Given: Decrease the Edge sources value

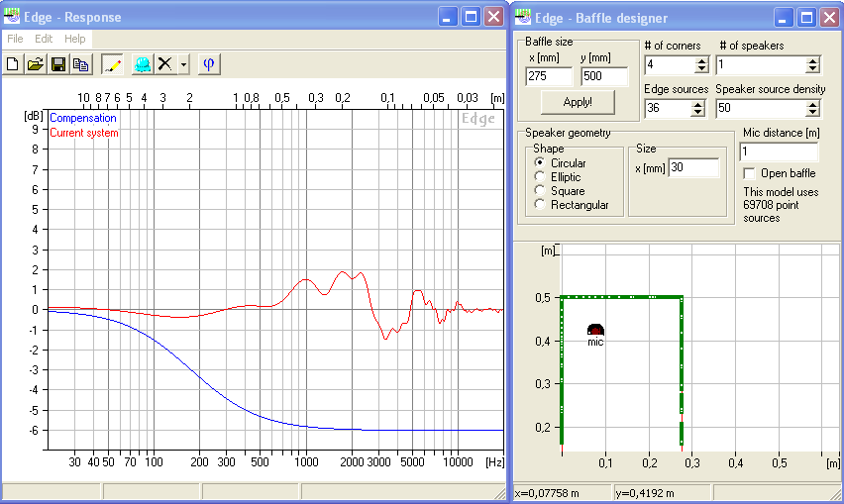Looking at the screenshot, I should click(697, 113).
